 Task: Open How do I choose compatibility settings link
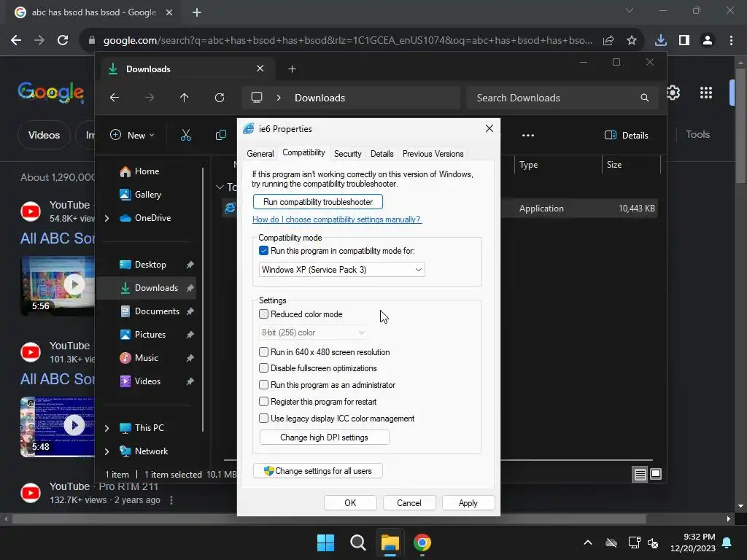click(x=336, y=219)
